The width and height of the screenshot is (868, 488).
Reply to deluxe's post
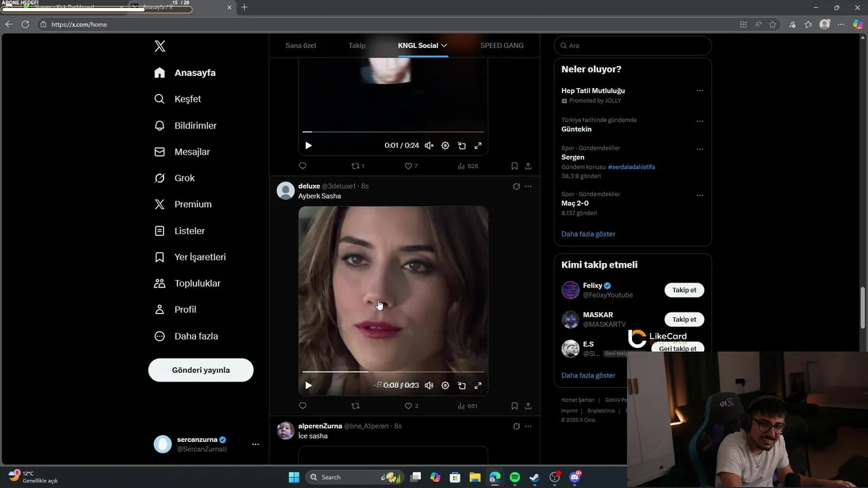click(x=302, y=406)
